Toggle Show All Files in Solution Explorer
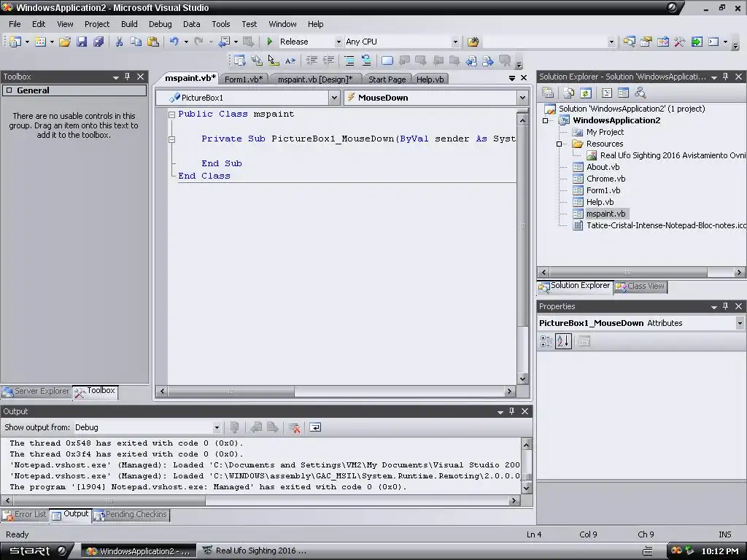 point(569,93)
